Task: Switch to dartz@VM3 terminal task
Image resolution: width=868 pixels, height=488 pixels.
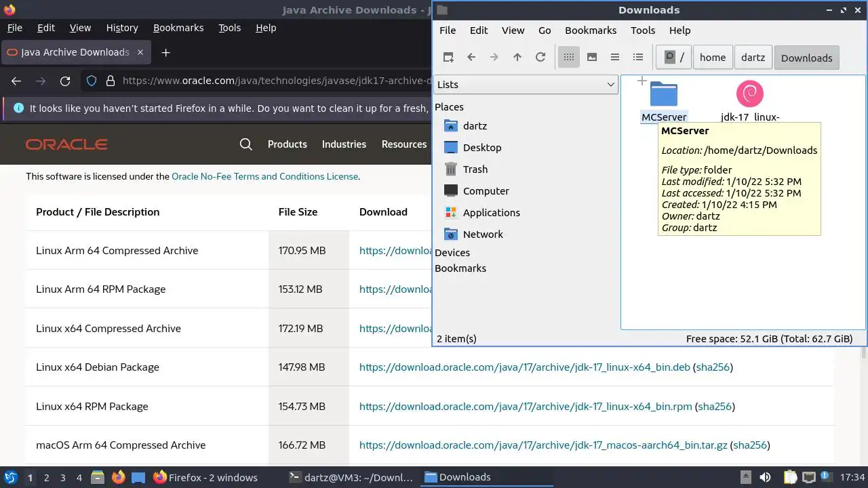Action: tap(351, 477)
